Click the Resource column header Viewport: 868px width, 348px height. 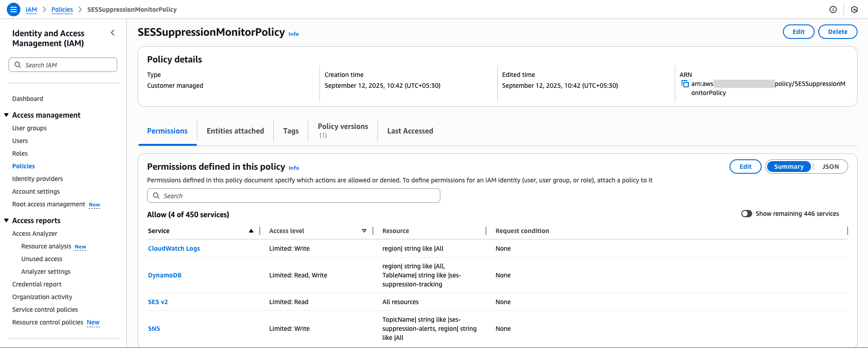pyautogui.click(x=396, y=231)
